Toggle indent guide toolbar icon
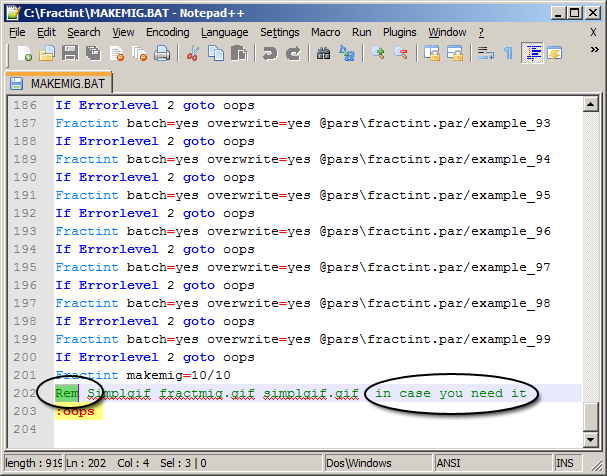Screen dimensions: 607x476 pyautogui.click(x=533, y=53)
